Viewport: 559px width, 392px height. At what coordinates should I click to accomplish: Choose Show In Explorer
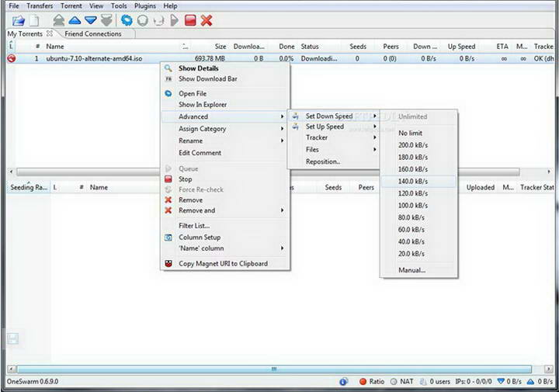click(226, 105)
